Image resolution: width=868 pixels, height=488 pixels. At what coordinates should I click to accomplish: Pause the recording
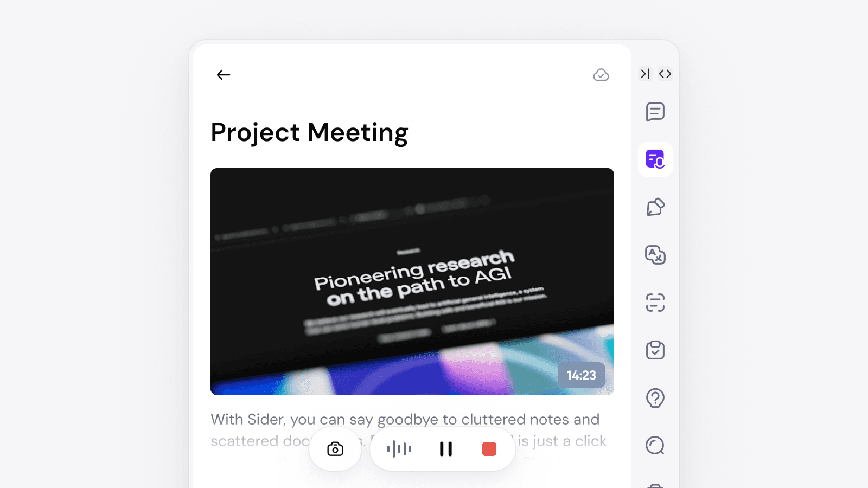click(x=446, y=449)
